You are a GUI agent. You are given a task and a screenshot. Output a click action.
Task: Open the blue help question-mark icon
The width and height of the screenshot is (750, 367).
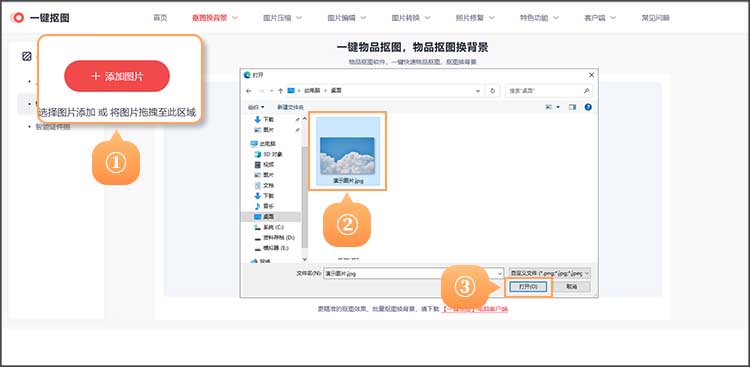pos(588,107)
